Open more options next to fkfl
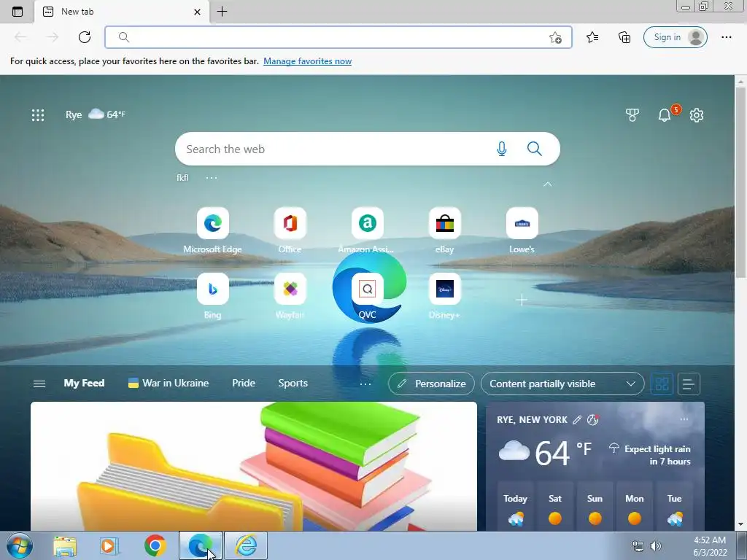The height and width of the screenshot is (560, 747). [x=212, y=178]
